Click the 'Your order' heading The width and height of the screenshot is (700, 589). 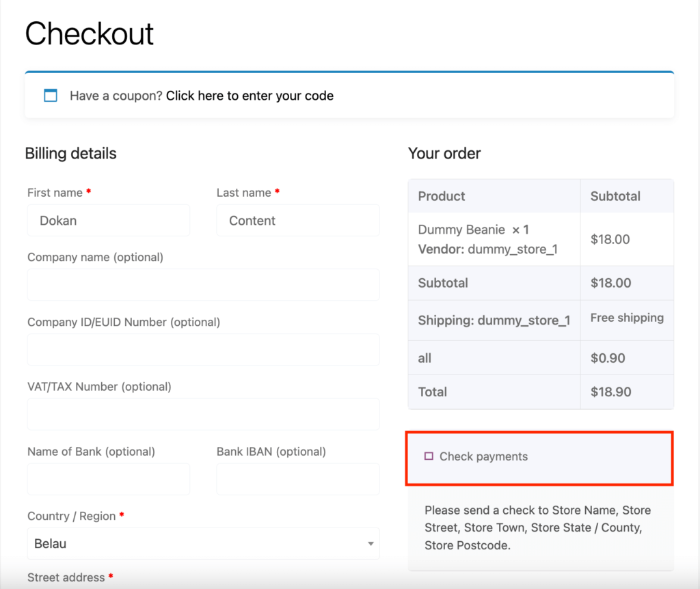pyautogui.click(x=444, y=154)
